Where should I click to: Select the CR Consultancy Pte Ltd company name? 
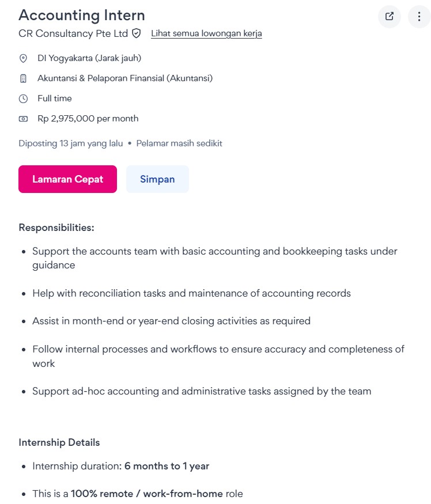[x=73, y=33]
